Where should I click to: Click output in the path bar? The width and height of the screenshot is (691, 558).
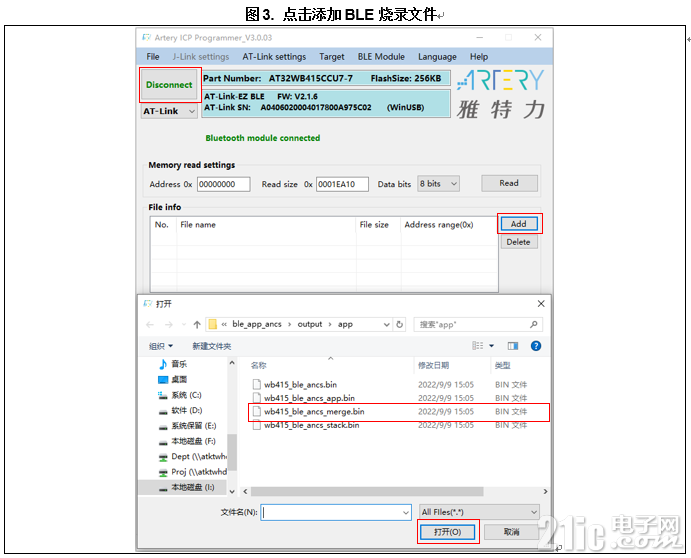310,324
